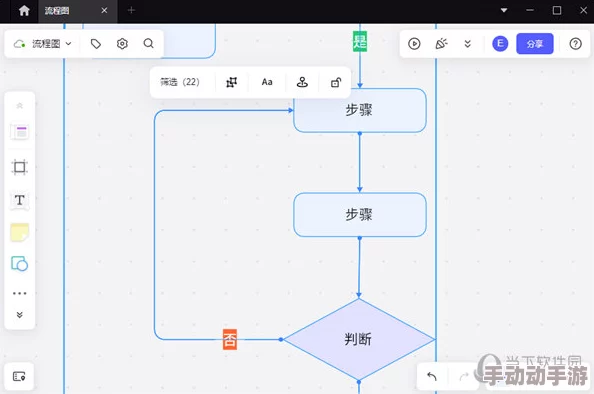Select the template card tool
594x394 pixels.
(x=20, y=132)
